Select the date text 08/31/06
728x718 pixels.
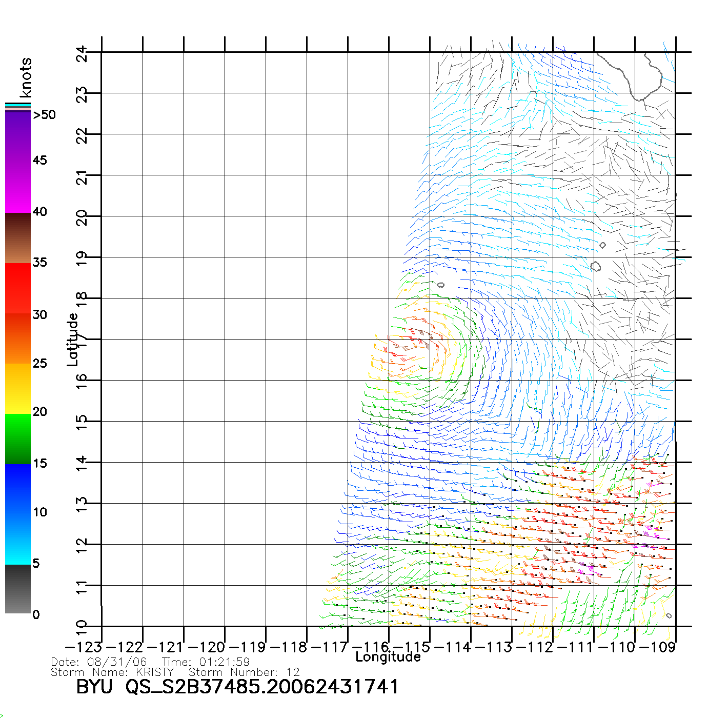(117, 662)
